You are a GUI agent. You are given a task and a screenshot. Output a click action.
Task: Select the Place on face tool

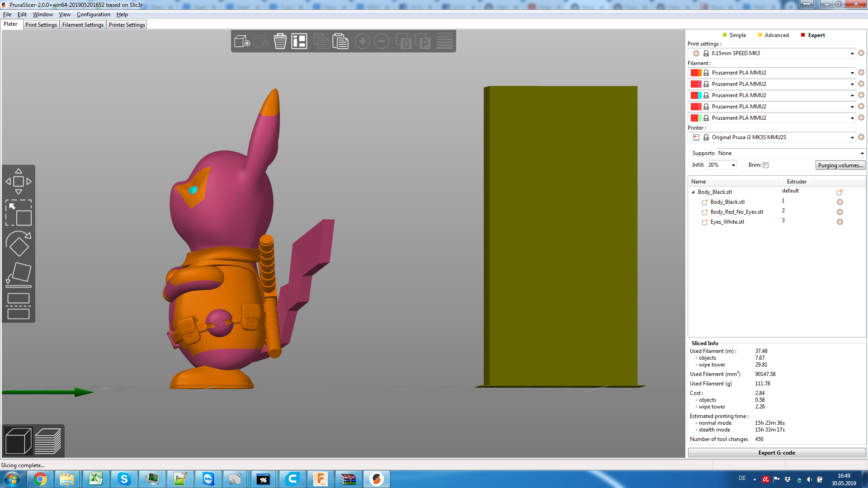point(19,275)
